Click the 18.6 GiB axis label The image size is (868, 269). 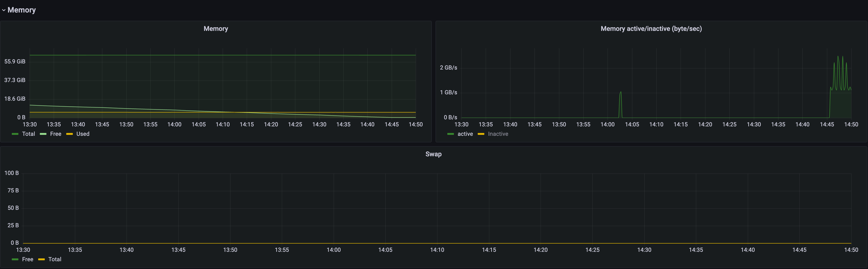15,99
